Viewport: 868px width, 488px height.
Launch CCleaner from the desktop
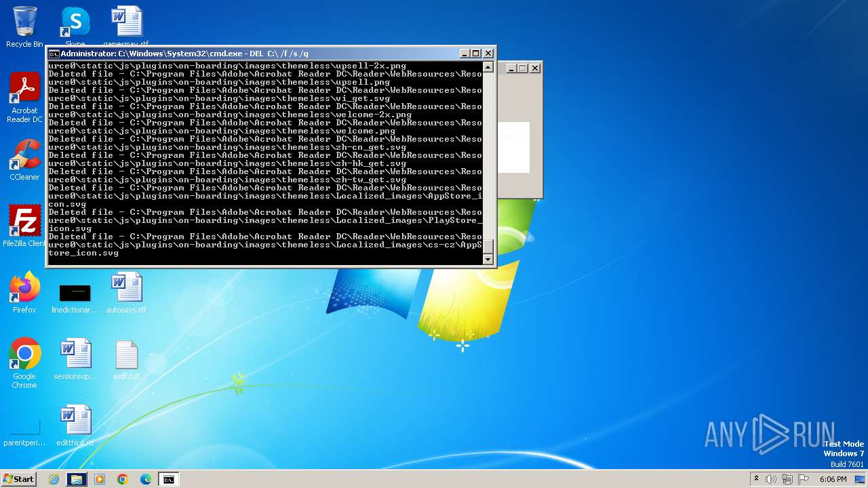coord(24,160)
